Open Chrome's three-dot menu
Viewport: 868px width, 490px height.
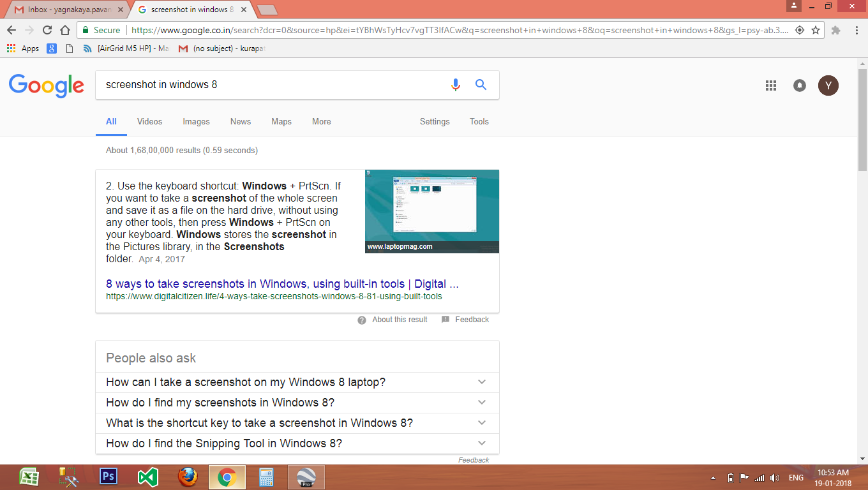pos(856,30)
